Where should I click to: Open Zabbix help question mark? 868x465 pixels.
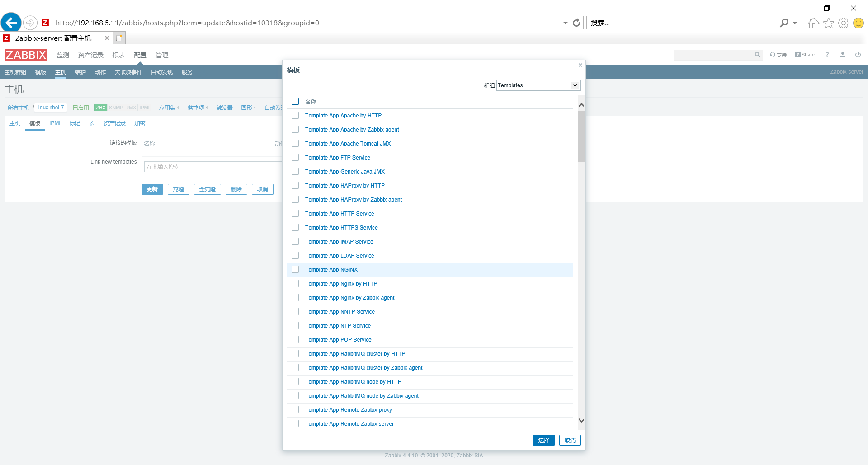[x=827, y=55]
